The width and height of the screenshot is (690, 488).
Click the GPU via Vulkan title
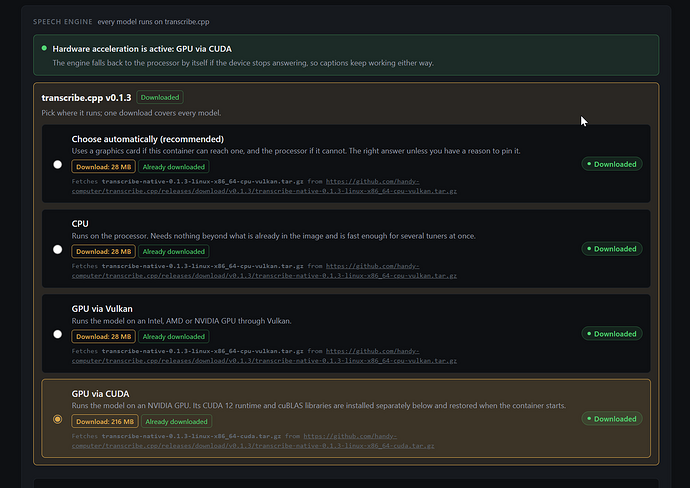coord(102,309)
